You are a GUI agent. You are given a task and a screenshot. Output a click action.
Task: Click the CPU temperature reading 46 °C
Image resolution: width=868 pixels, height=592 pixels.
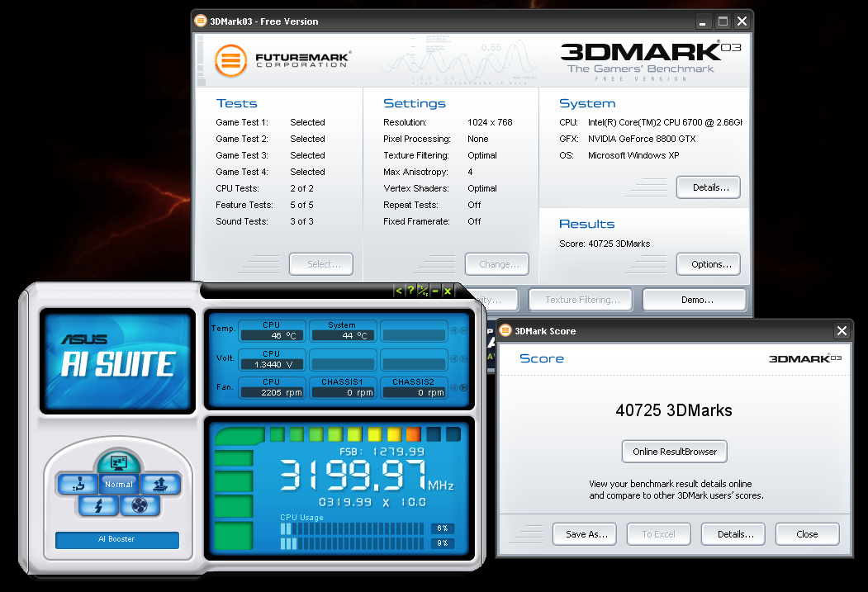pyautogui.click(x=272, y=336)
